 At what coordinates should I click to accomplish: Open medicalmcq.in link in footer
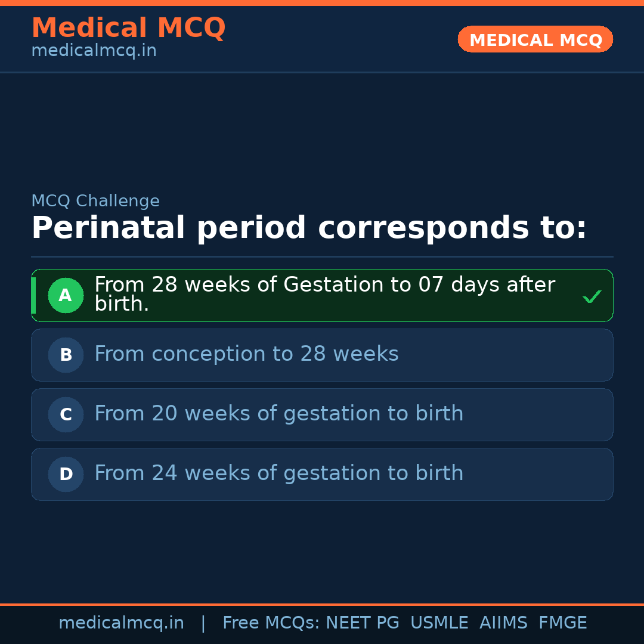point(121,623)
